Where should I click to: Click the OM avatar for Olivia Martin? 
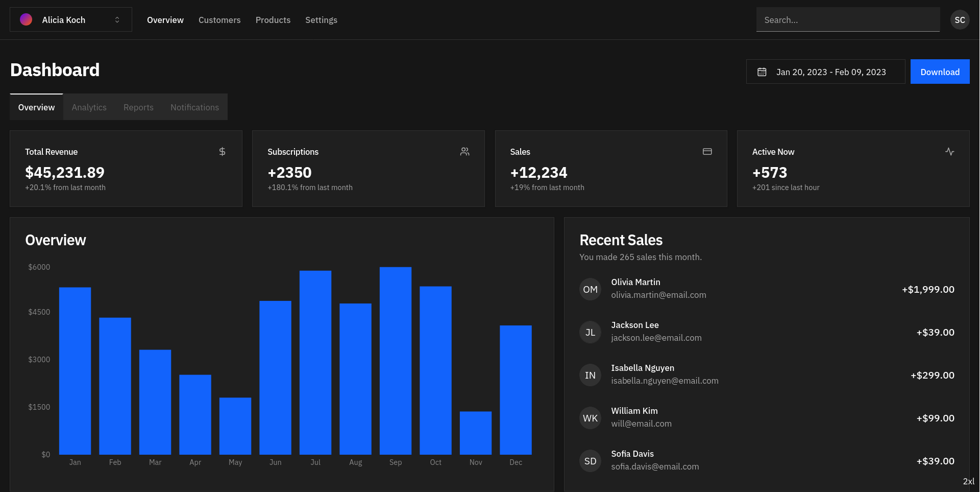coord(590,289)
